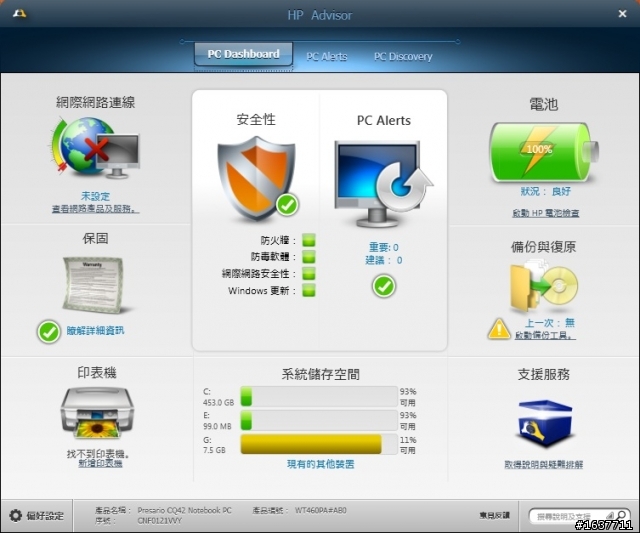This screenshot has width=640, height=533.
Task: Click the 啟動備份工具 link
Action: point(545,335)
